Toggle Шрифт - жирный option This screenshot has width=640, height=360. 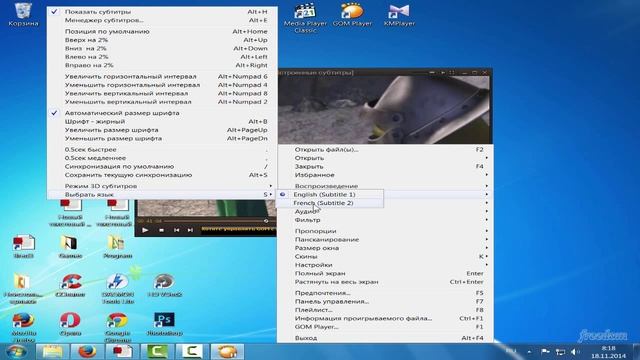pyautogui.click(x=162, y=121)
